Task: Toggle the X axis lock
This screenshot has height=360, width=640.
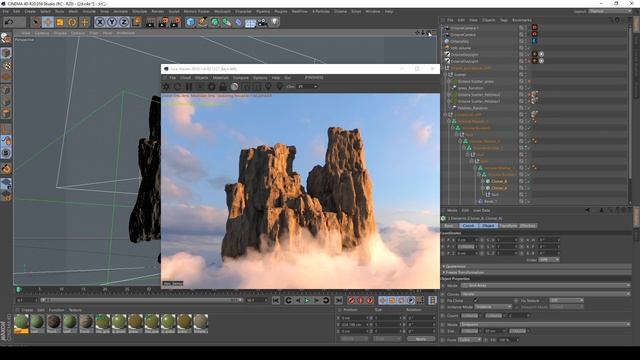Action: click(100, 22)
